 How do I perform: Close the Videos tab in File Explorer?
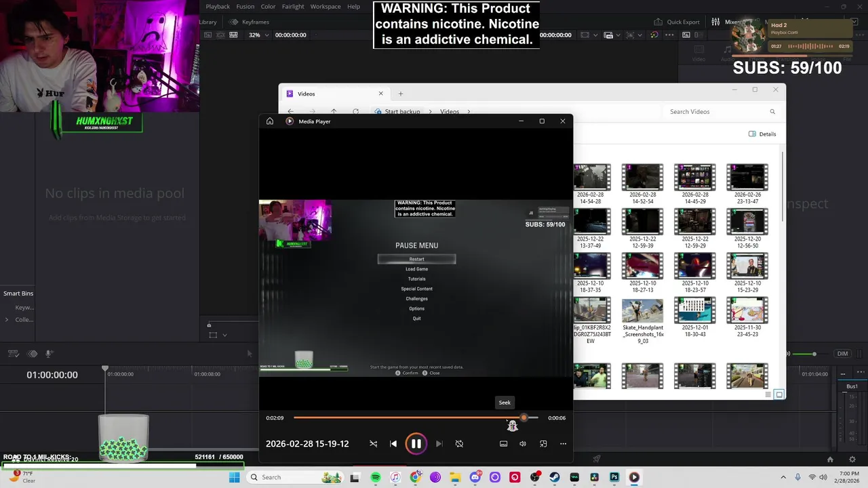[380, 94]
